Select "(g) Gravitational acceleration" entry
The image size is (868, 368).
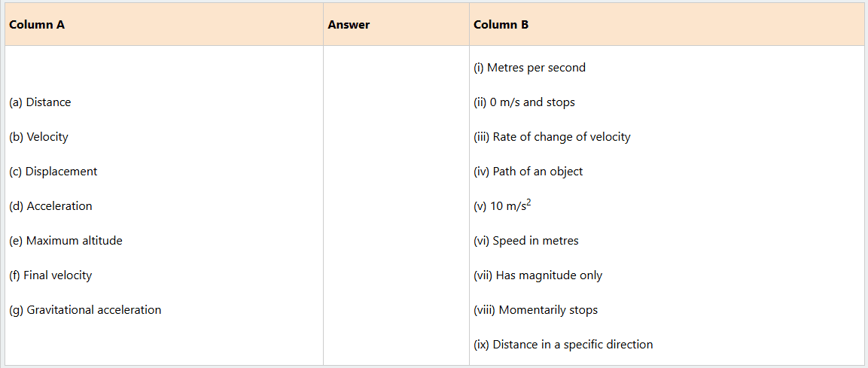pos(85,310)
